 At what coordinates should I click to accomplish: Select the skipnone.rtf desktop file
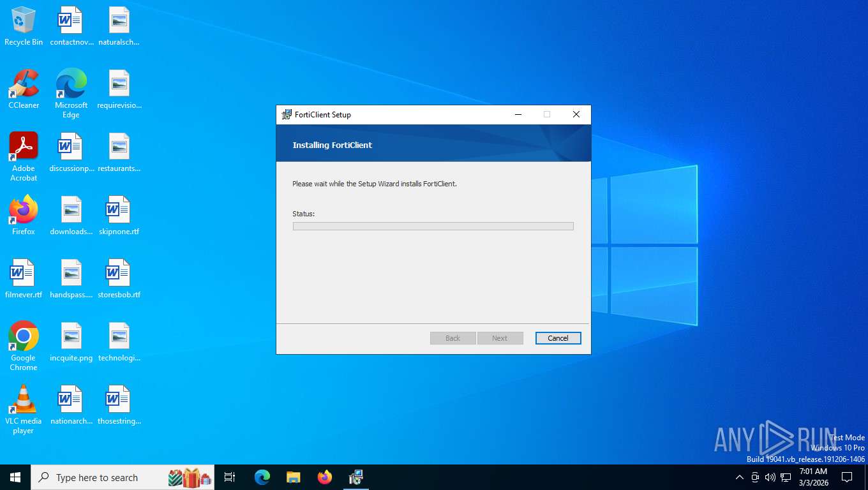(119, 216)
